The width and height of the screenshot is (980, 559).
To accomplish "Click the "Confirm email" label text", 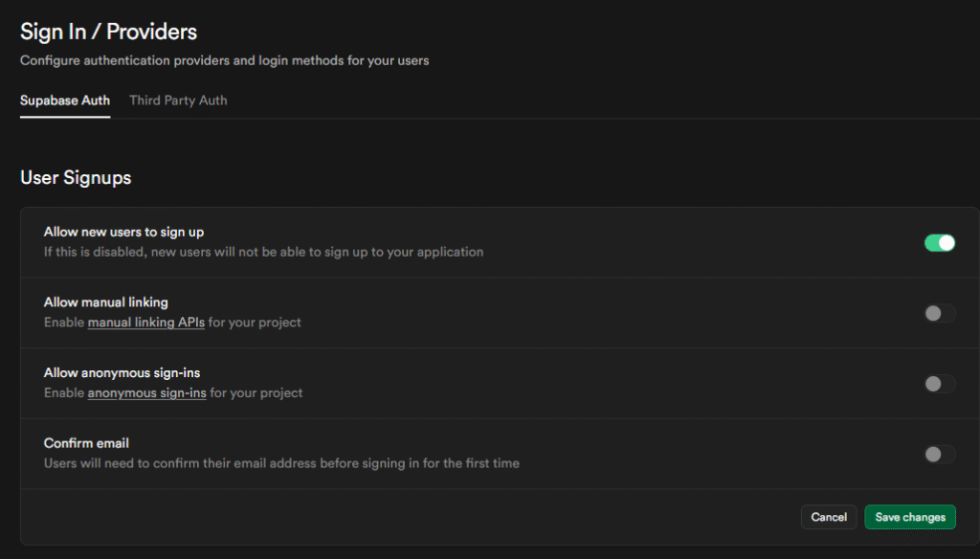I will tap(86, 443).
